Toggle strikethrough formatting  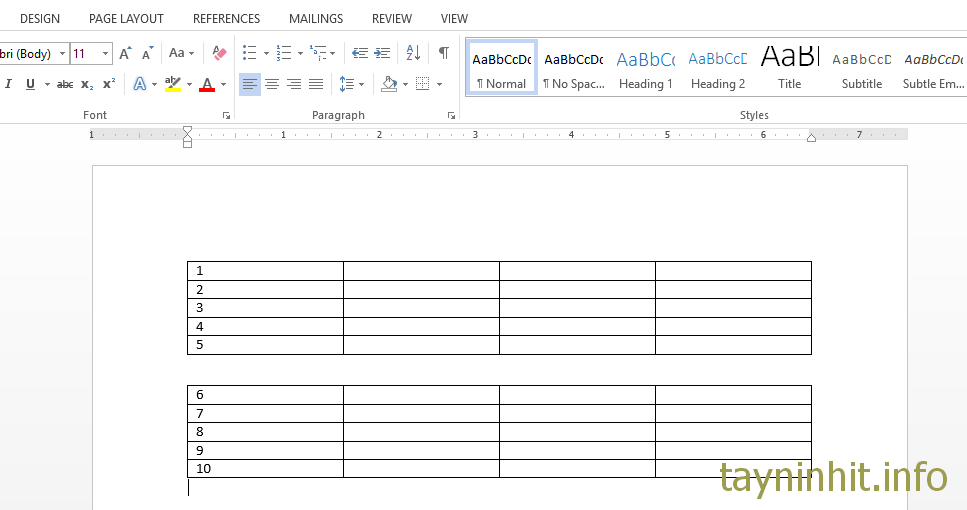click(65, 84)
